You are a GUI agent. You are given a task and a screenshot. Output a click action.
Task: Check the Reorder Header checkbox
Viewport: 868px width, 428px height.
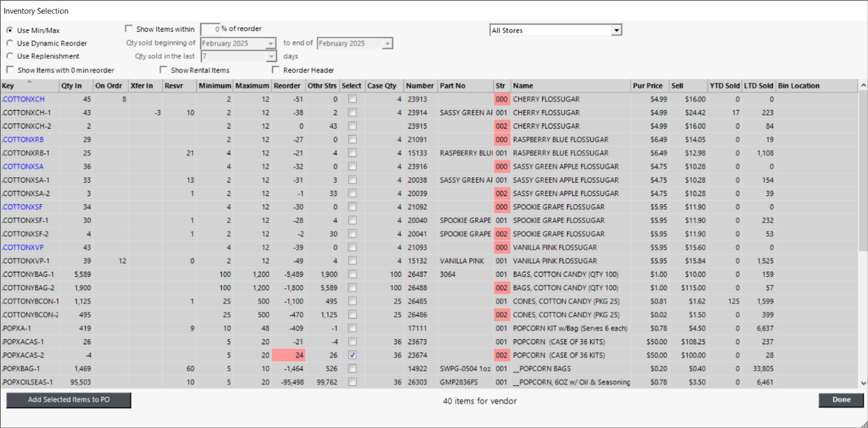(x=276, y=71)
